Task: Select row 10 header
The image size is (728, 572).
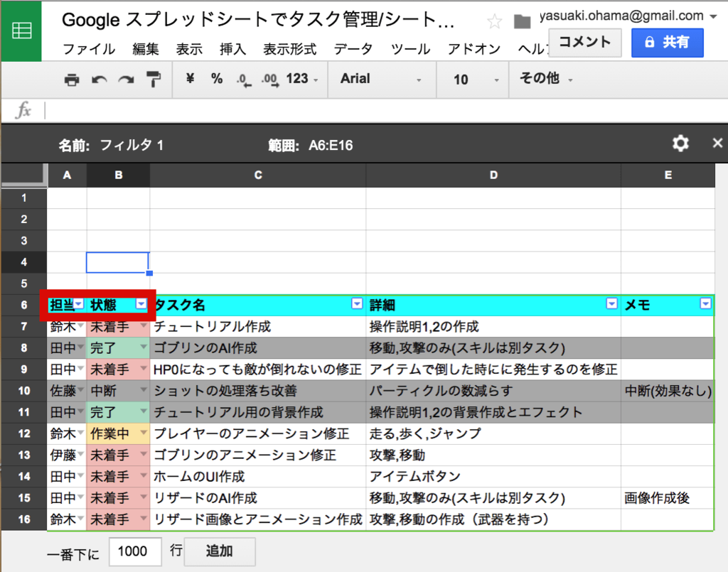Action: click(23, 391)
